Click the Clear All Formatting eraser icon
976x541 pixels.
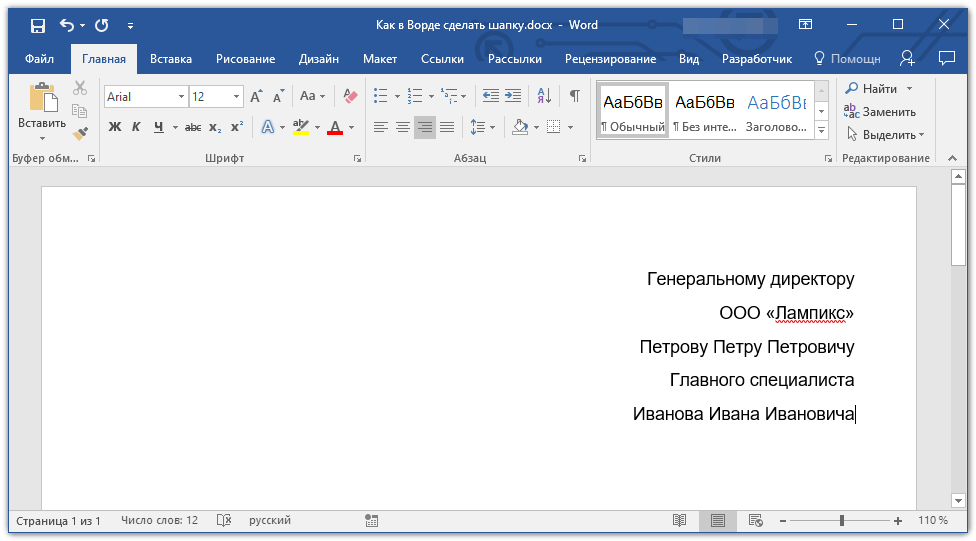[x=350, y=96]
